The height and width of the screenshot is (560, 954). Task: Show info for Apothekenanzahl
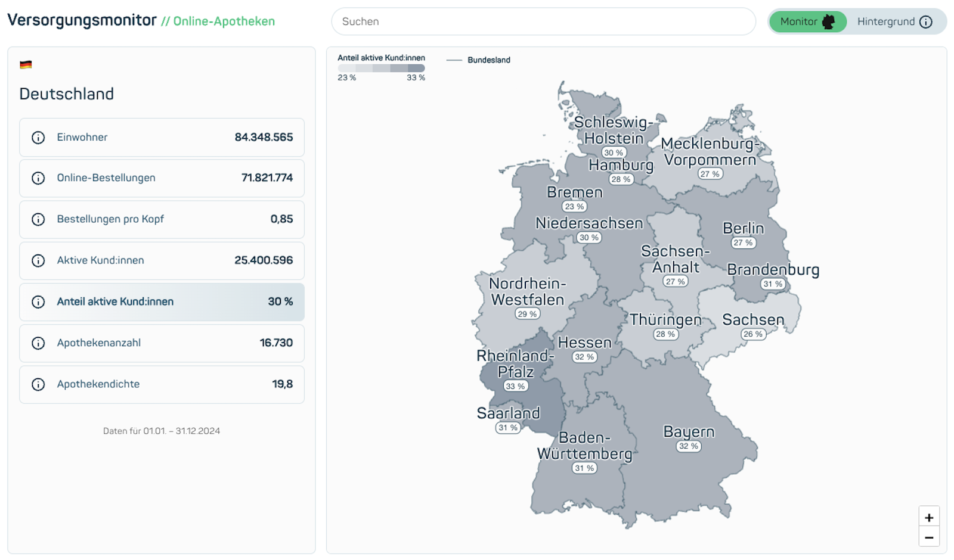click(38, 343)
